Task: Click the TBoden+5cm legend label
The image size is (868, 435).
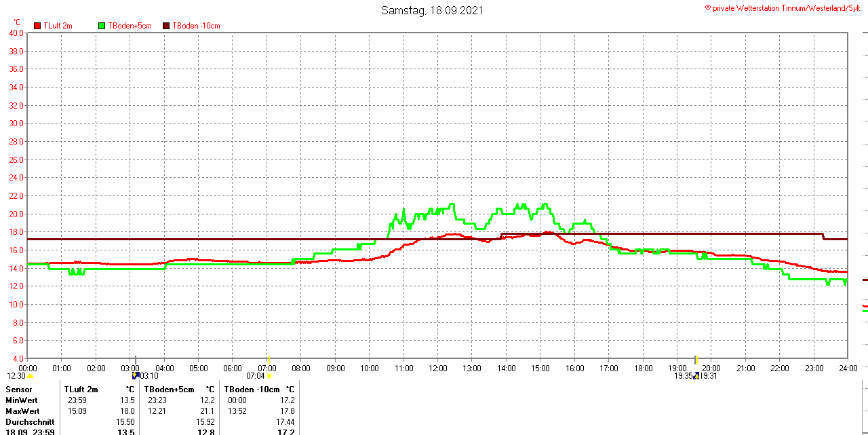Action: click(130, 26)
